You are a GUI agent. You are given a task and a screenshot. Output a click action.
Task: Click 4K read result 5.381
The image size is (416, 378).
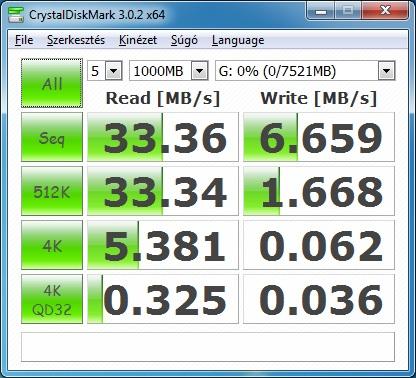click(x=163, y=245)
